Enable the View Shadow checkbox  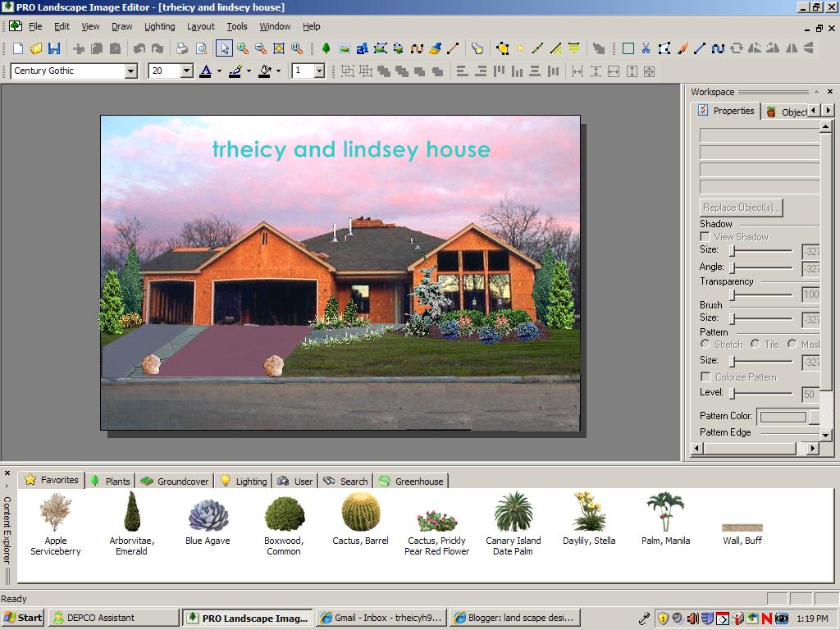704,236
